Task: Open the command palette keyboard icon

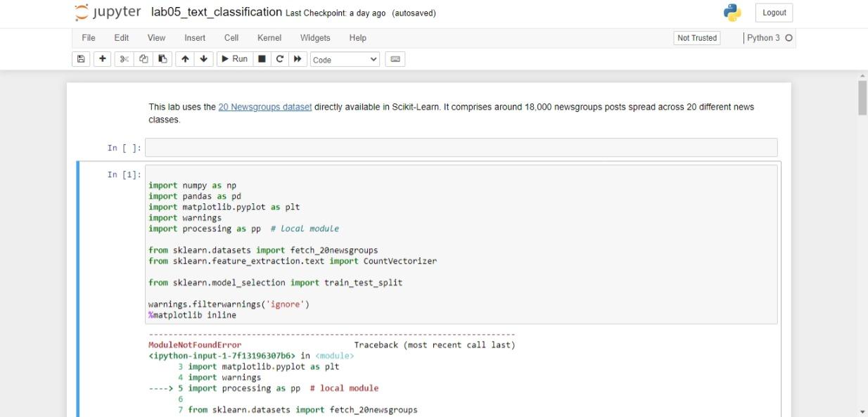Action: point(395,59)
